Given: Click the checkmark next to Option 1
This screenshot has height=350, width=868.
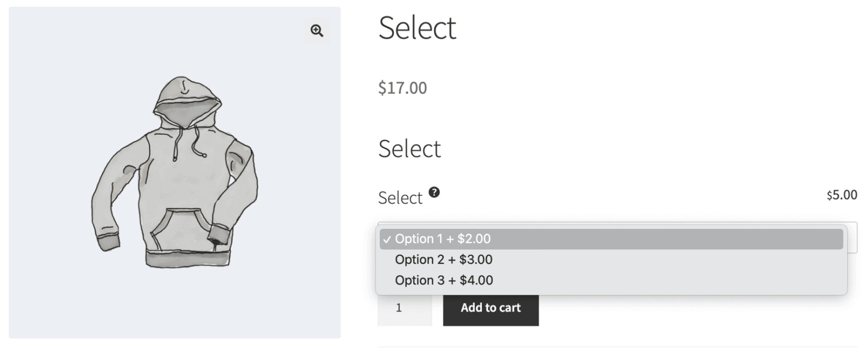Looking at the screenshot, I should [x=387, y=239].
